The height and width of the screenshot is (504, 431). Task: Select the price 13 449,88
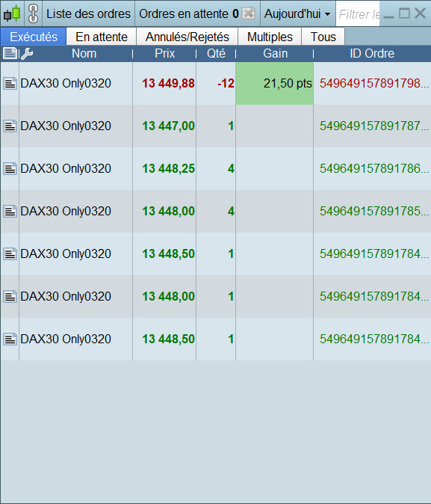168,83
